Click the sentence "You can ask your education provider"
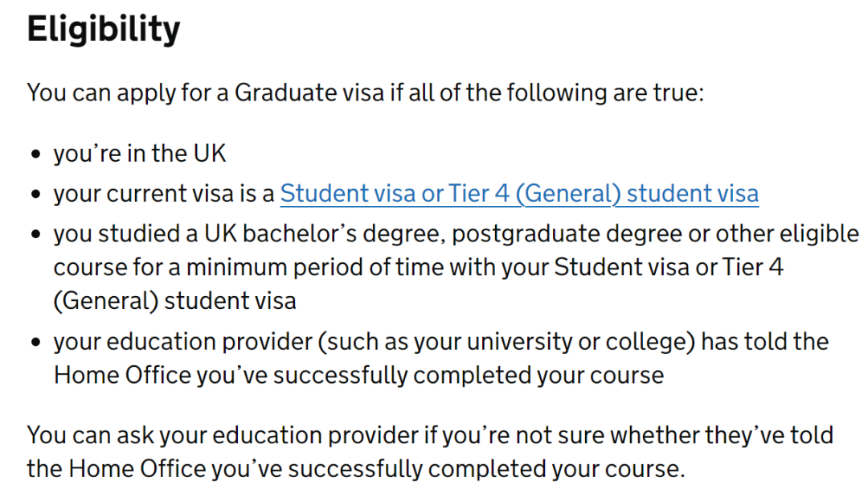Screen dimensions: 868x502 (x=430, y=435)
